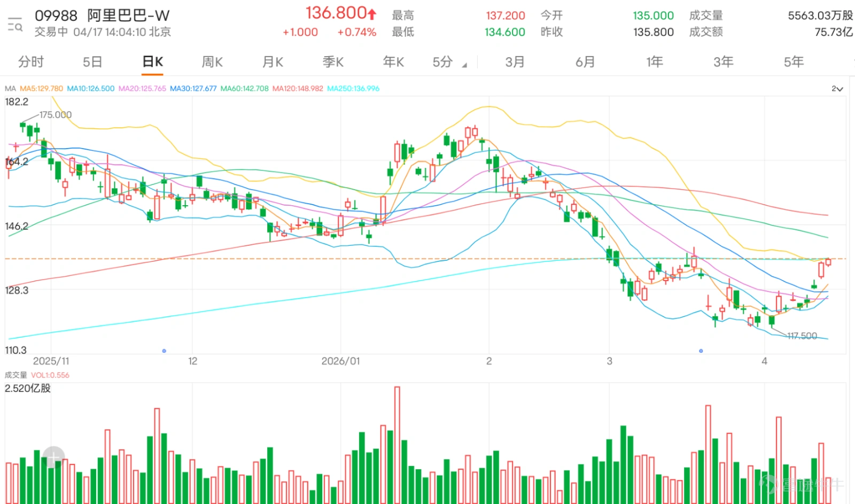Click the 117.500 low price marker
This screenshot has height=504, width=855.
coord(802,336)
